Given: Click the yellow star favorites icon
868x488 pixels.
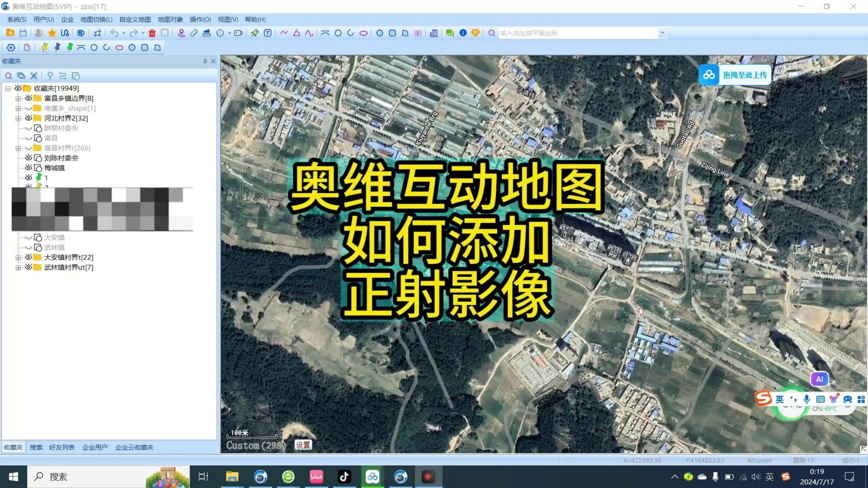Looking at the screenshot, I should click(52, 33).
